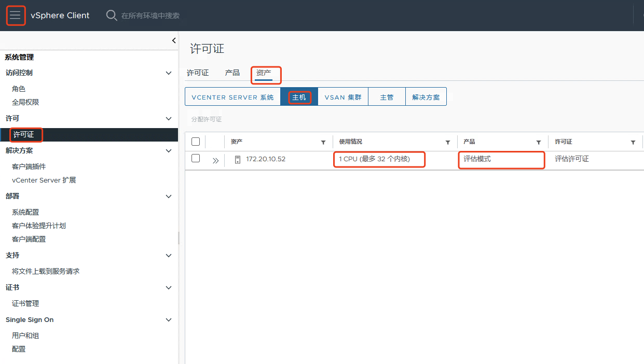
Task: Click the 评估许可证 license cell
Action: pyautogui.click(x=572, y=159)
